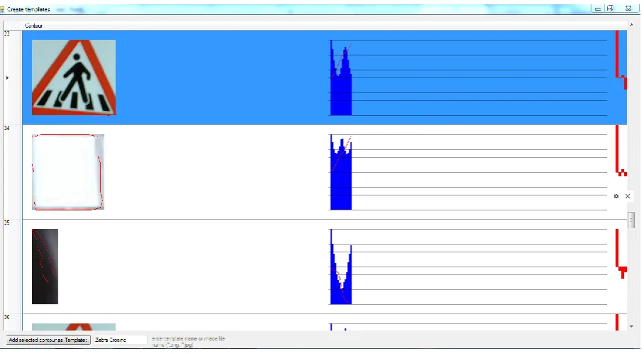Select the partial red sign thumbnail in row 36
The width and height of the screenshot is (644, 354).
point(74,327)
